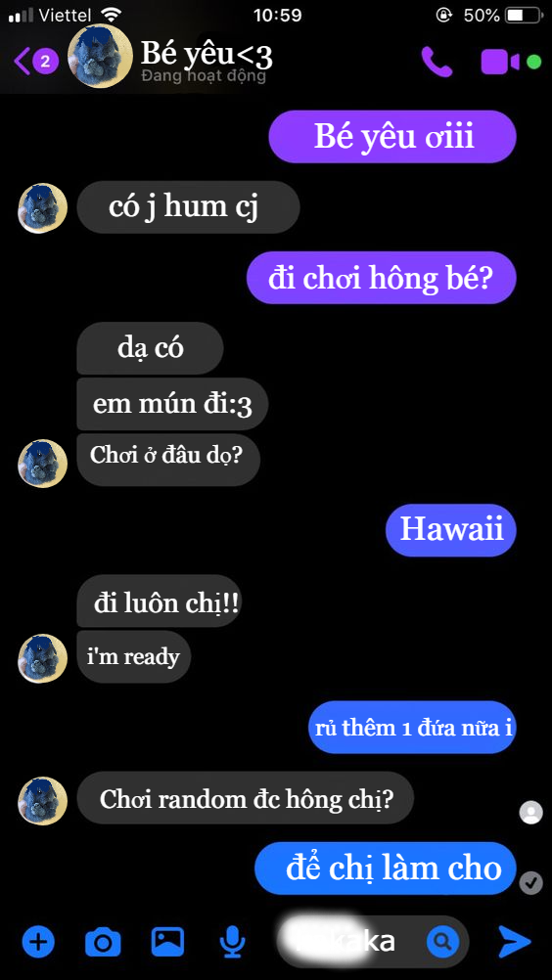
Task: Open emoji search icon in message field
Action: coord(442,941)
